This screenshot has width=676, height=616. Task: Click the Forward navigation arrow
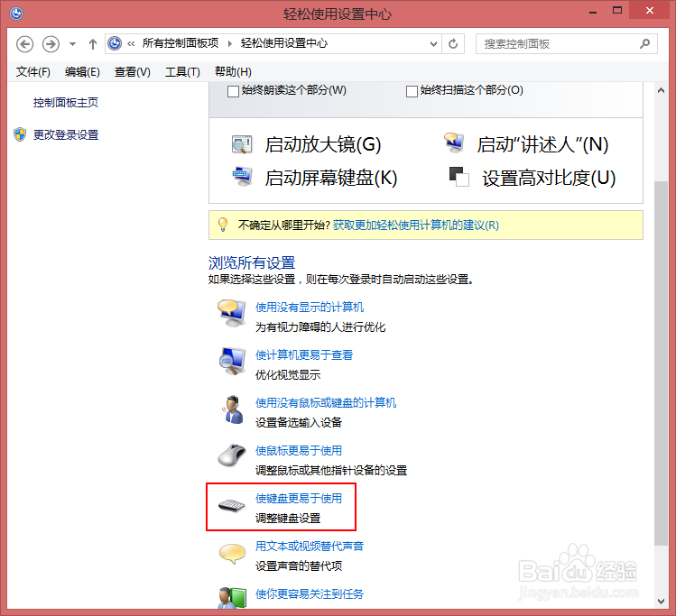tap(51, 44)
